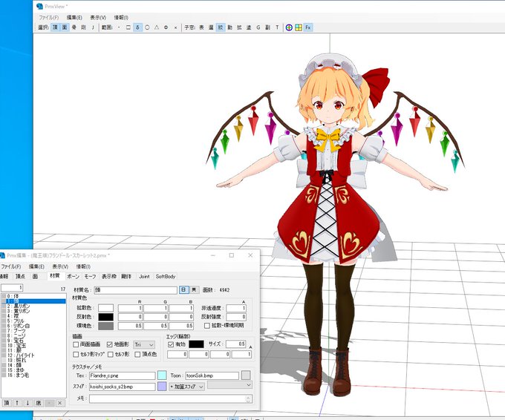This screenshot has width=505, height=420.
Task: Delete material with × button below list
Action: (x=59, y=403)
